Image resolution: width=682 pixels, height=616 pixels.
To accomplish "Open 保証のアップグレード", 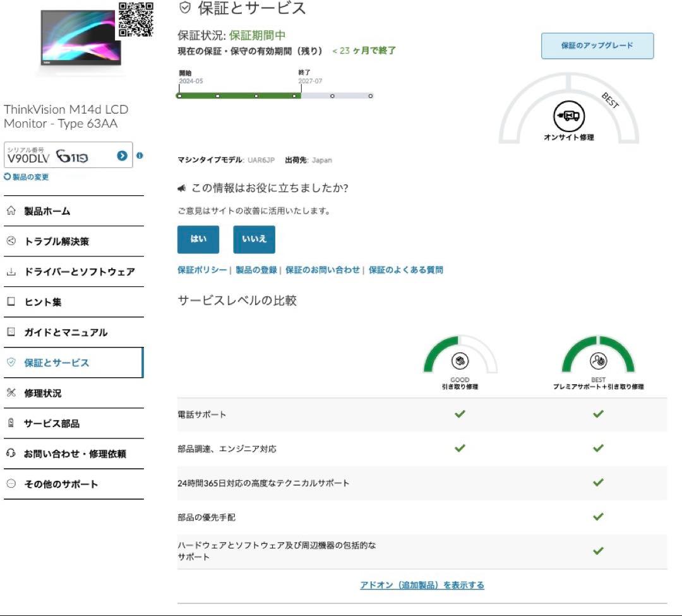I will pos(596,45).
